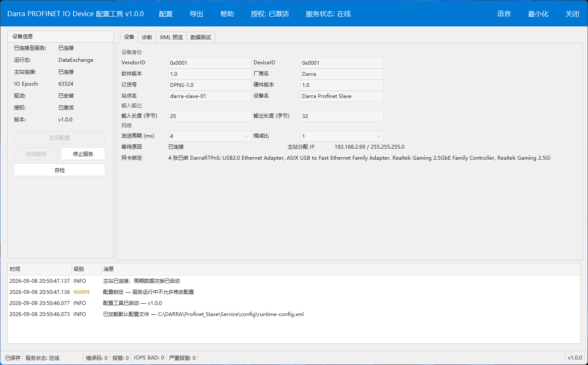Minimize the window with 最小化
The image size is (588, 365).
click(x=538, y=14)
